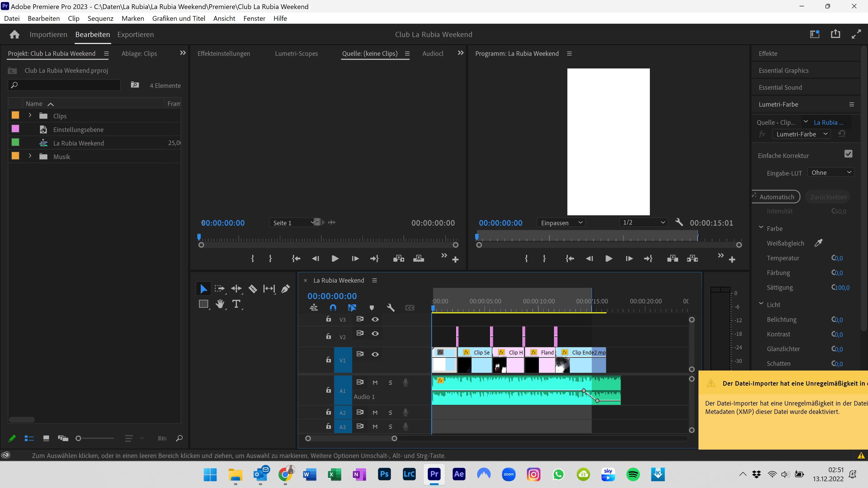The width and height of the screenshot is (868, 488).
Task: Select the Razor tool in the tool panel
Action: (253, 289)
